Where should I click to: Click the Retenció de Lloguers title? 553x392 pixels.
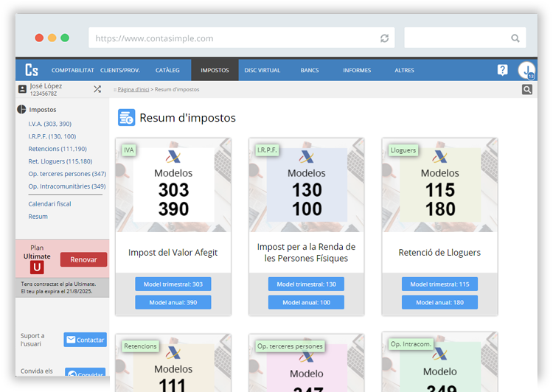pos(439,253)
